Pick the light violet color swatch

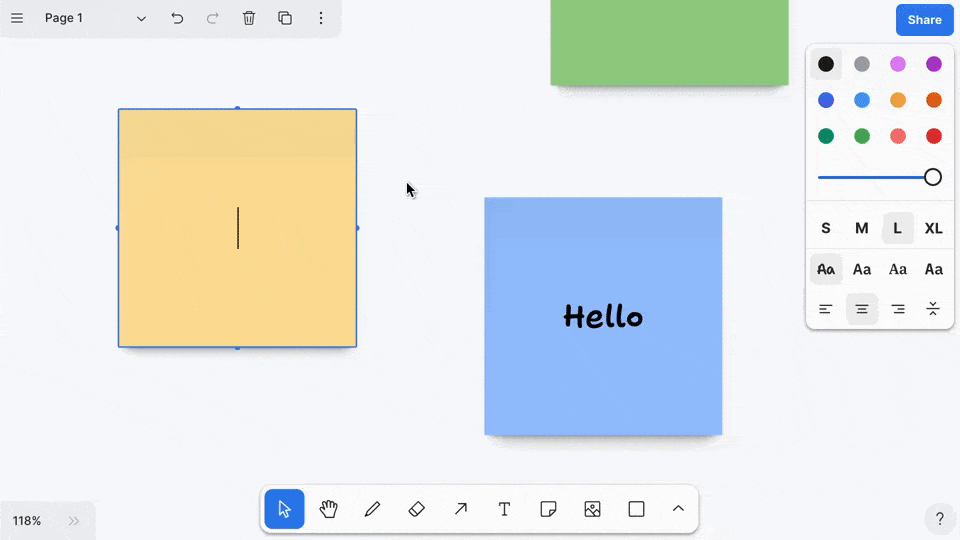[x=898, y=64]
